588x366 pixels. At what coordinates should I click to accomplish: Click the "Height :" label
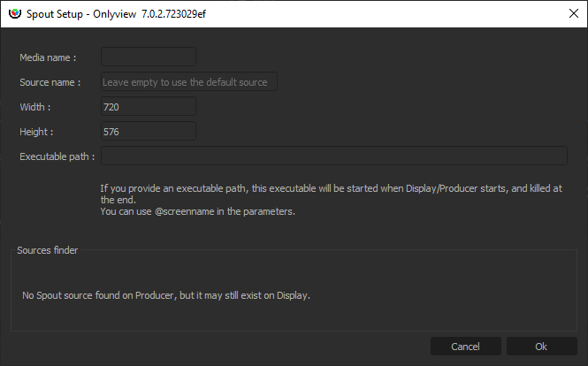pos(37,132)
